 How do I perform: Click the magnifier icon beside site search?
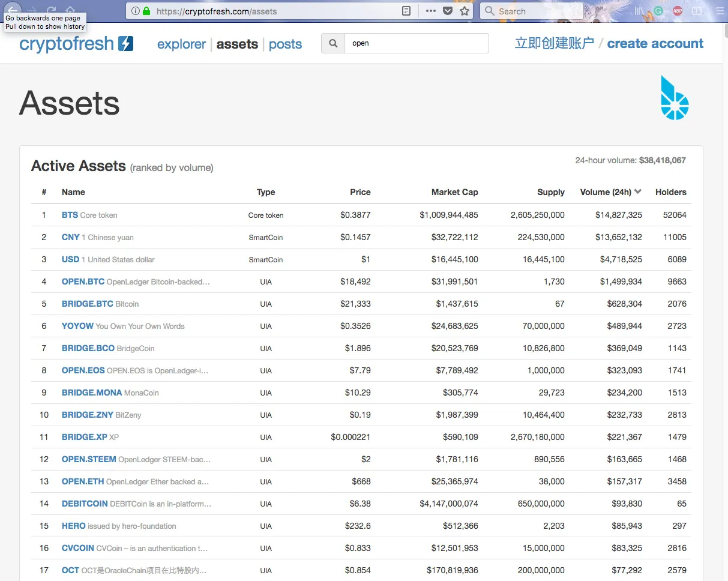tap(333, 43)
